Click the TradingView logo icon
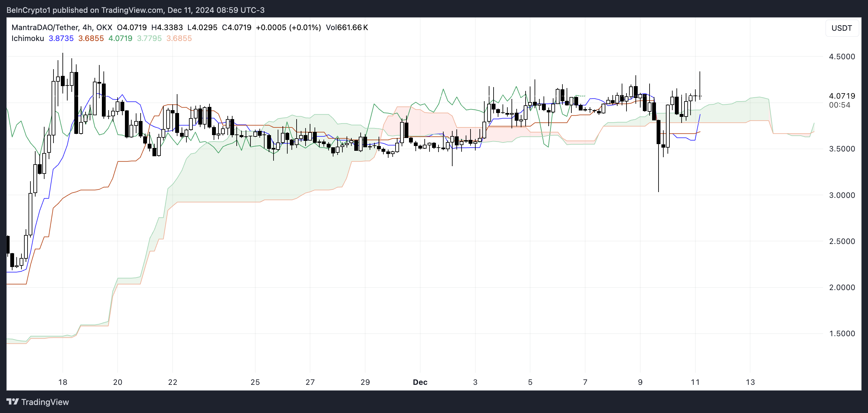868x413 pixels. [12, 401]
